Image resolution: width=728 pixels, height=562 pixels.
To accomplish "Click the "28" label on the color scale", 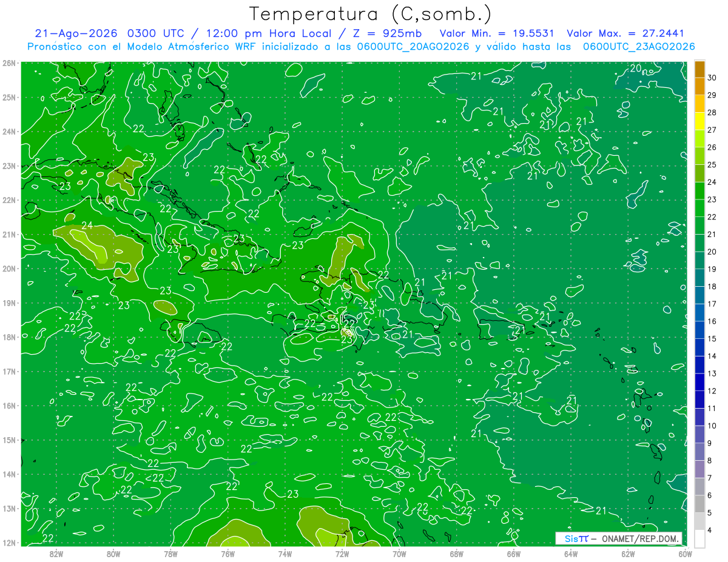I will (712, 113).
